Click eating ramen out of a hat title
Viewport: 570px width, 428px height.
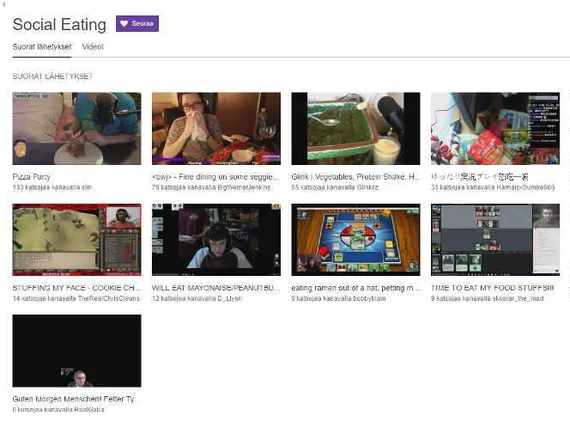coord(356,288)
